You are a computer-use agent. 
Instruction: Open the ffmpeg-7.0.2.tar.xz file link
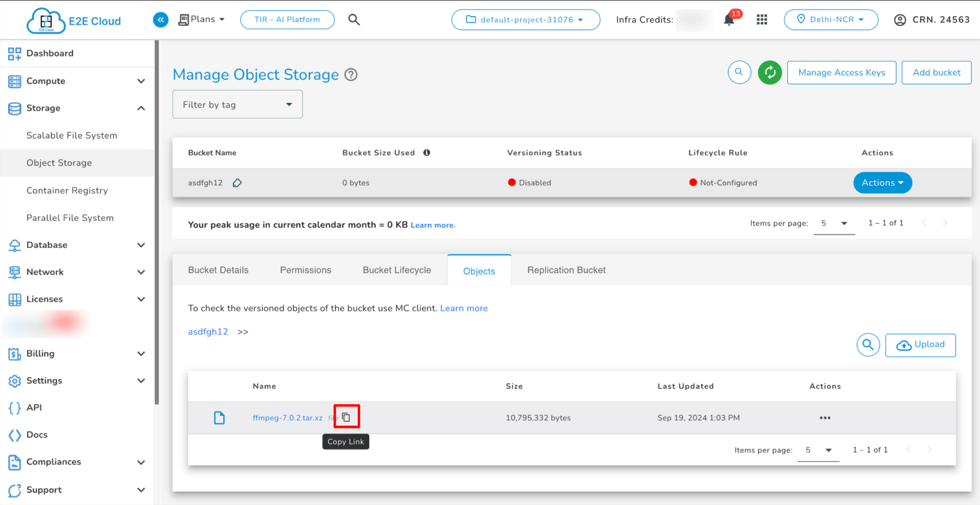click(x=288, y=418)
